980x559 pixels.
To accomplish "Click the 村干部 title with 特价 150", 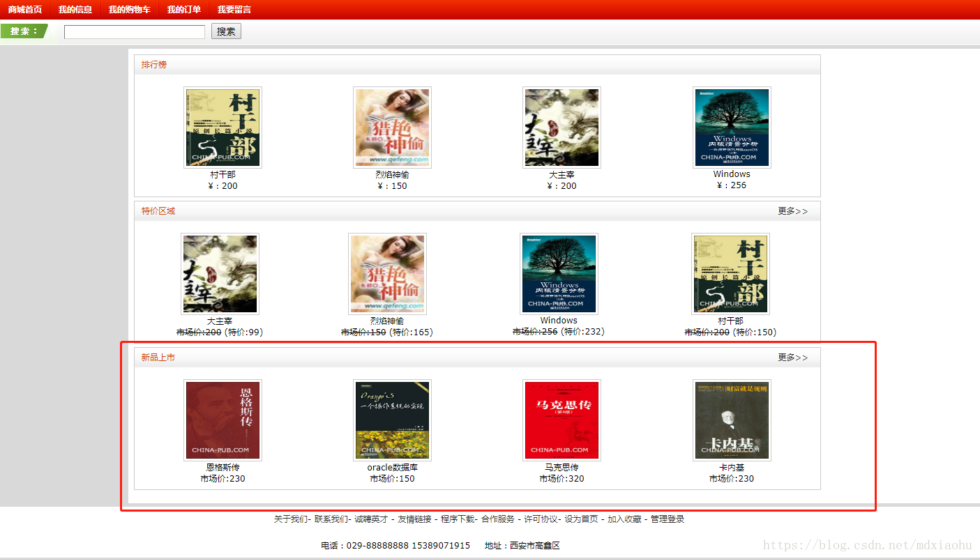I will point(730,321).
